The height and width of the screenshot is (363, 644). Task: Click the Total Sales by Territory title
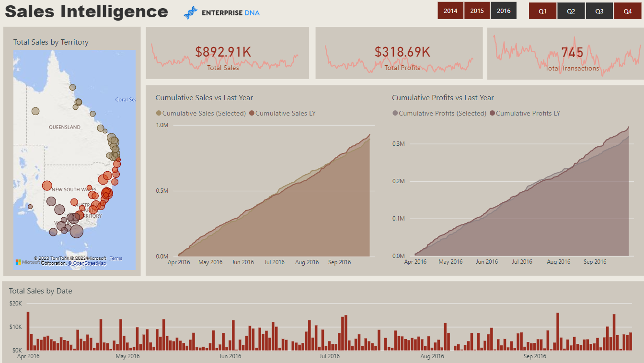click(x=51, y=42)
